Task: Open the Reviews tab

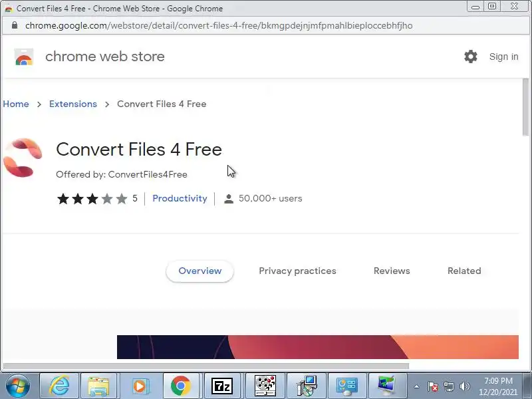Action: tap(392, 271)
